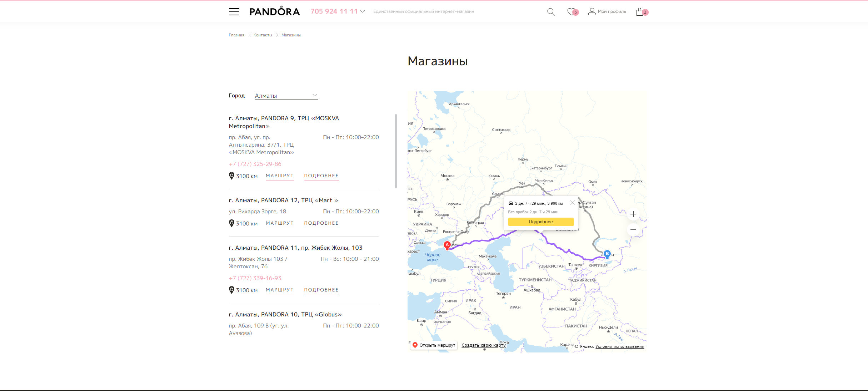
Task: Click Ташкент label on the map
Action: (576, 265)
